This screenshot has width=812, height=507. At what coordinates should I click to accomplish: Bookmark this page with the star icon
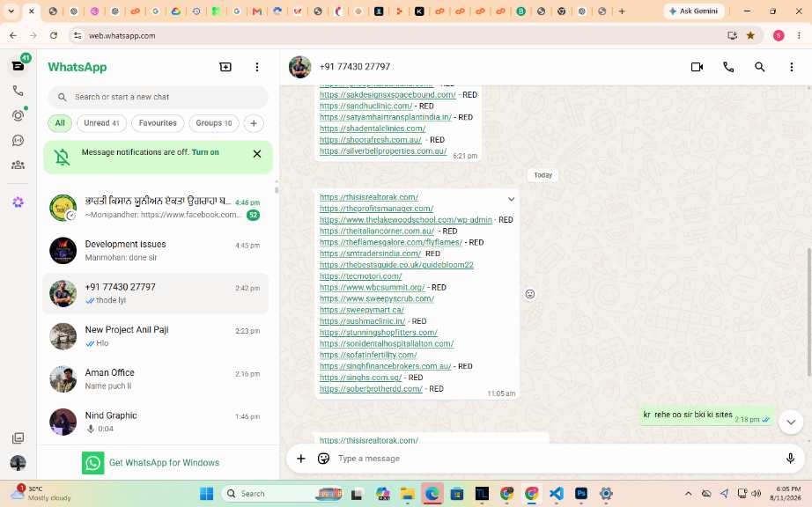[750, 35]
